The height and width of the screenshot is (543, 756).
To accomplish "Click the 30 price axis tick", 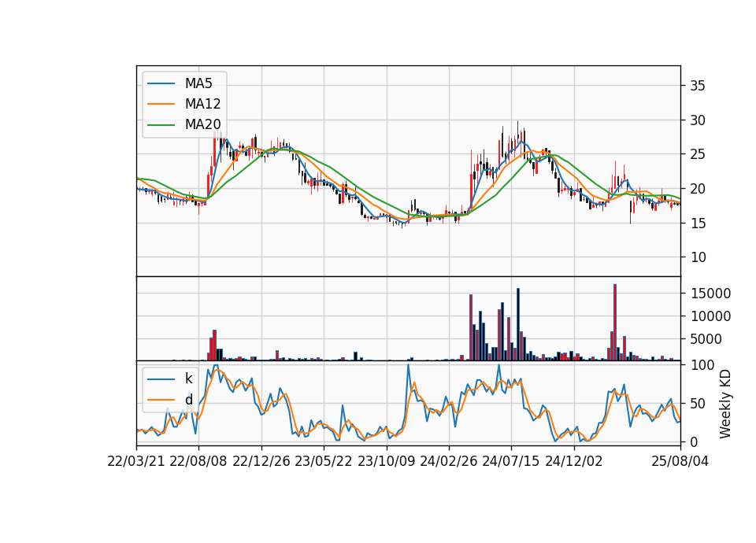I will [698, 120].
